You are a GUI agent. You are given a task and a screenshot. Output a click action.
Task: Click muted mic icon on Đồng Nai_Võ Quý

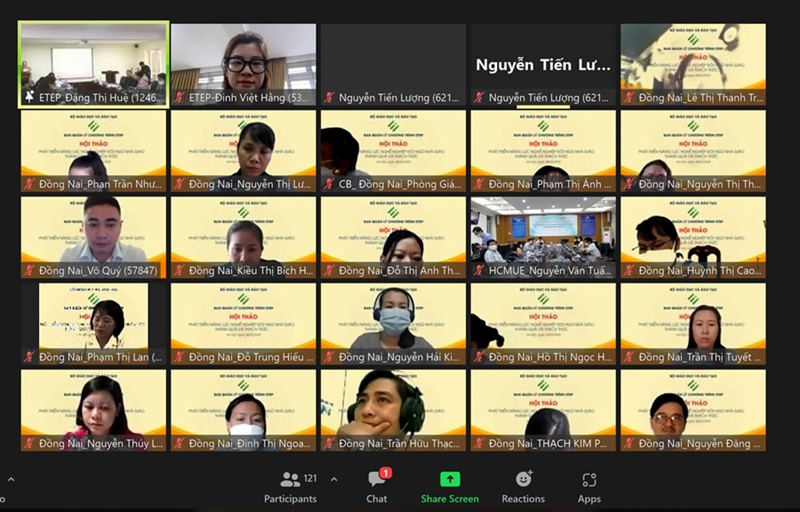pyautogui.click(x=29, y=270)
